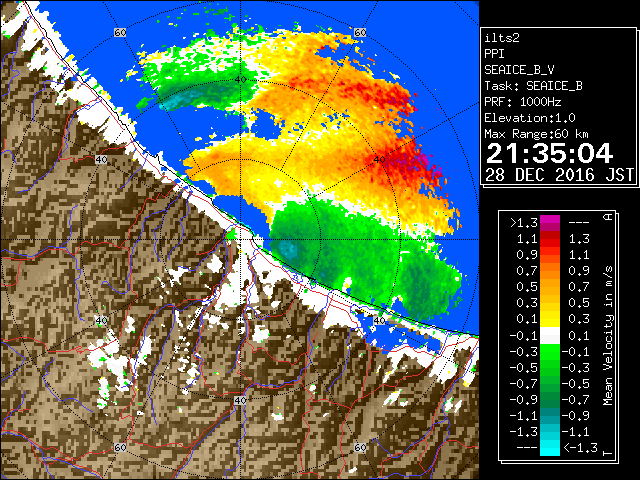Select the 'PPI' scan type label
The width and height of the screenshot is (640, 480).
(494, 54)
